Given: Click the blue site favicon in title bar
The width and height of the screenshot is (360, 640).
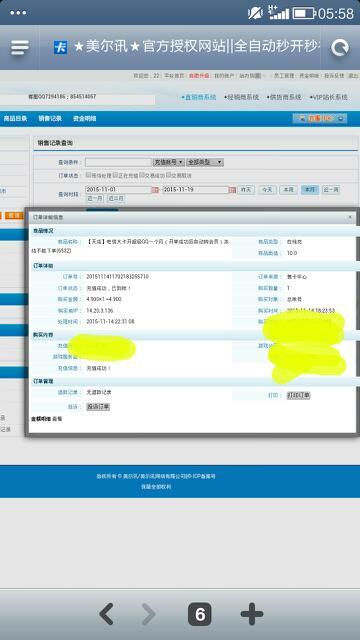Looking at the screenshot, I should (x=60, y=47).
